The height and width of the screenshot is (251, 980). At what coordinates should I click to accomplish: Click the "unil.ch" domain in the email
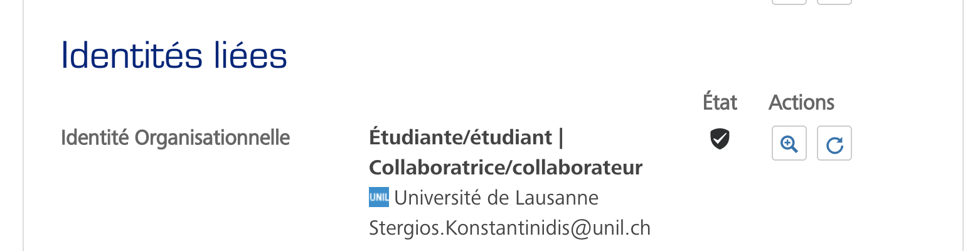[622, 228]
